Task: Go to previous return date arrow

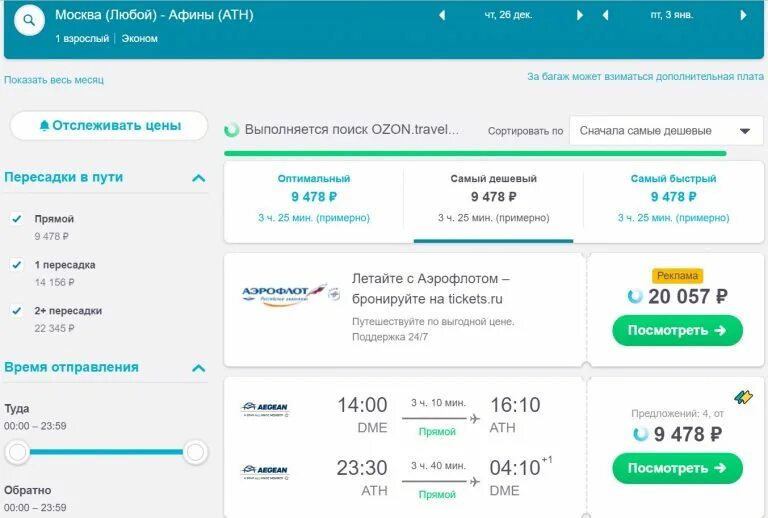Action: pyautogui.click(x=605, y=15)
